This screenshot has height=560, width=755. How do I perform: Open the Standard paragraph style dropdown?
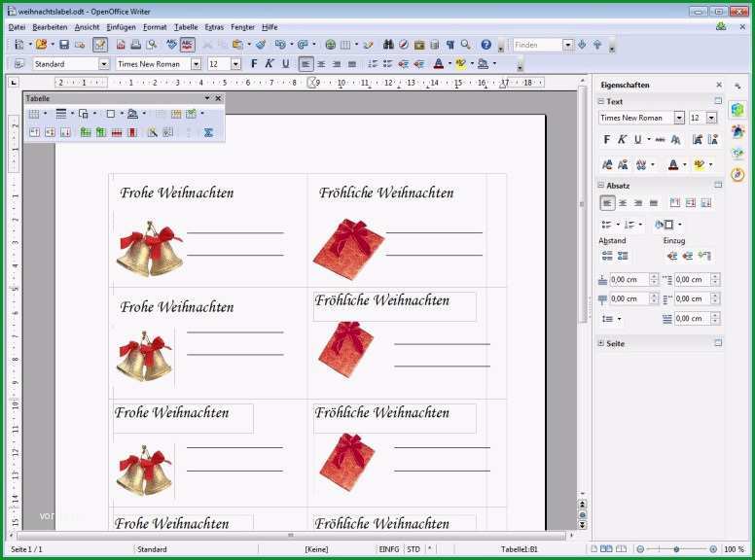tap(104, 64)
